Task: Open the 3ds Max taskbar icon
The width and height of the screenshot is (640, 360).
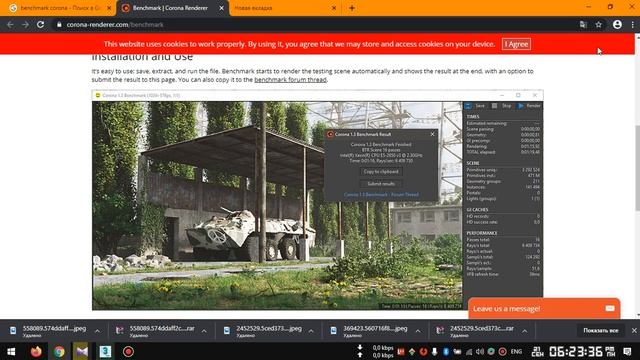Action: (x=105, y=351)
